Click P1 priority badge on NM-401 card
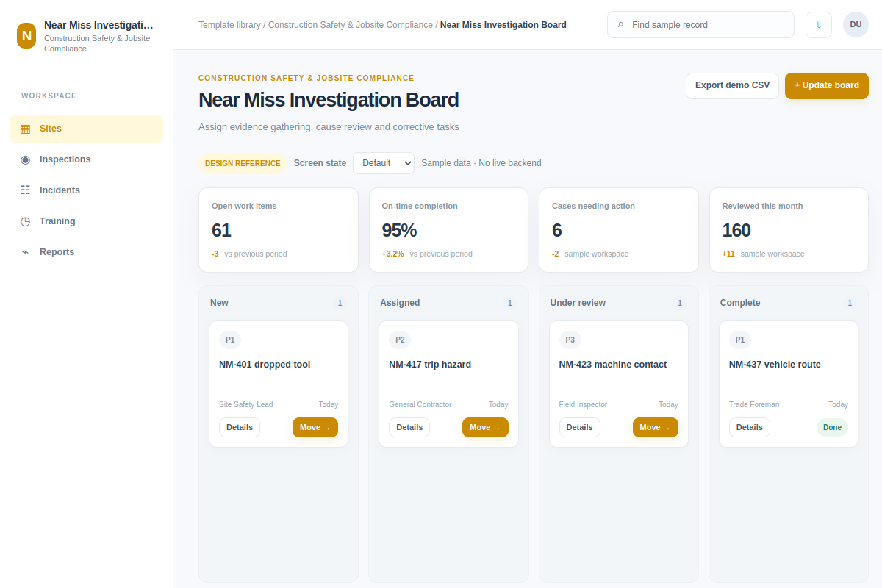 [230, 340]
